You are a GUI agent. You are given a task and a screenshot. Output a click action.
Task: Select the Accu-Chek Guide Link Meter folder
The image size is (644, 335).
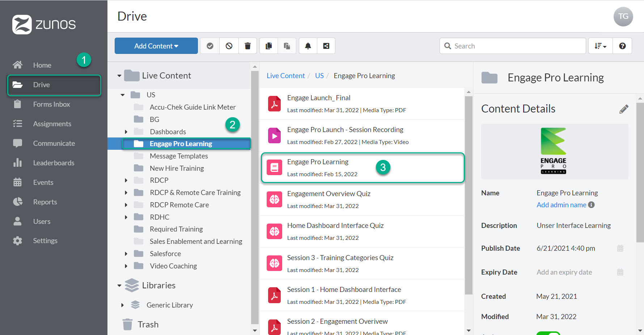coord(192,107)
